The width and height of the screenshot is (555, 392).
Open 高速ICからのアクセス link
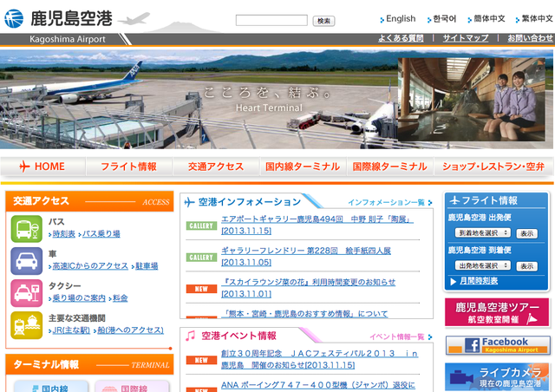click(90, 266)
